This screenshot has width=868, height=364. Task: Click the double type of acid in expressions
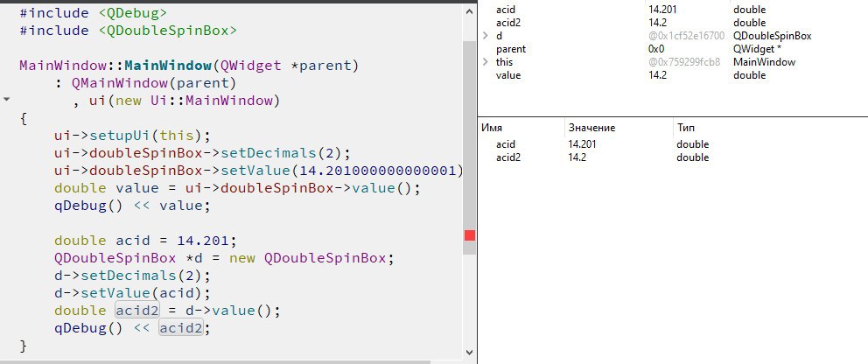pos(692,144)
